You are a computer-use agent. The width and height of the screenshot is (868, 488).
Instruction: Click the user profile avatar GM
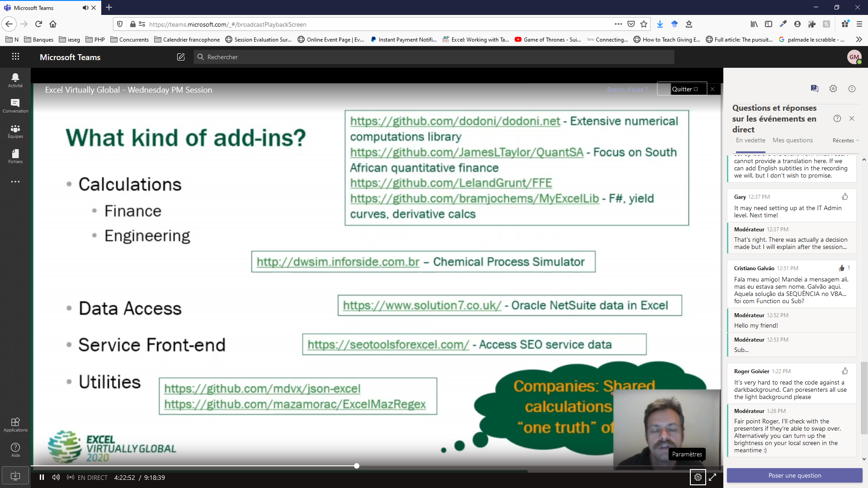pos(854,57)
